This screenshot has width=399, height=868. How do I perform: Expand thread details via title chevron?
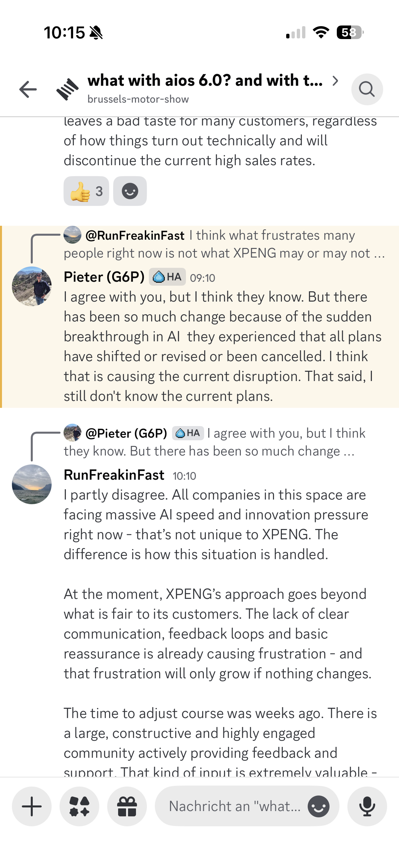tap(335, 80)
